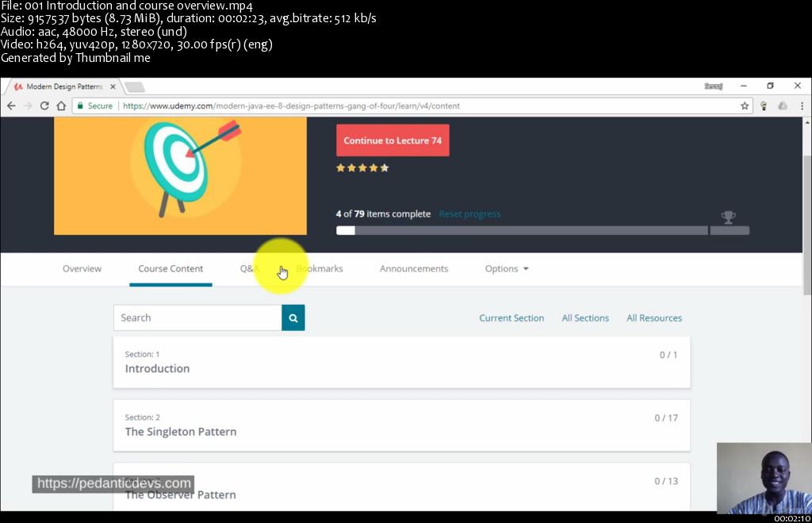Screen dimensions: 812x523
Task: Bookmark the page with the star icon
Action: coord(745,106)
